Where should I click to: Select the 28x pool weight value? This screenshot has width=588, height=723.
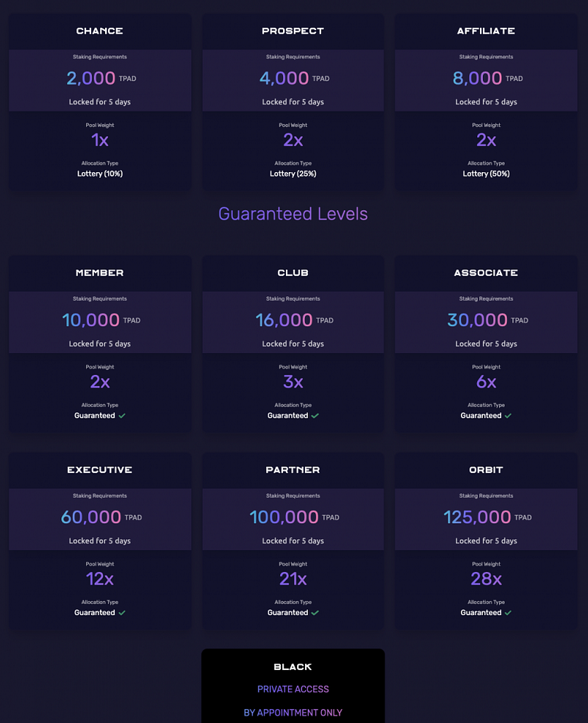[486, 579]
